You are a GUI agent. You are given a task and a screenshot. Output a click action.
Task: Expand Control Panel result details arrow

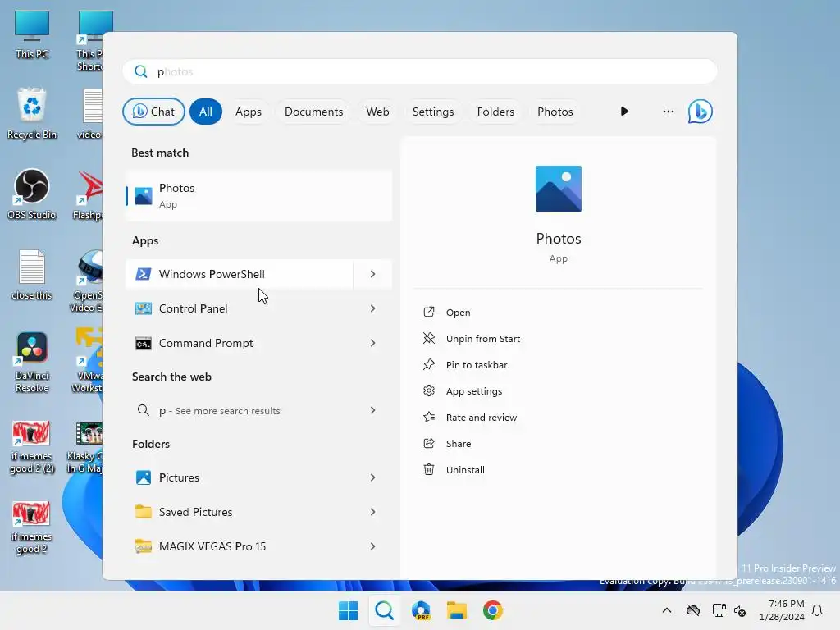373,308
